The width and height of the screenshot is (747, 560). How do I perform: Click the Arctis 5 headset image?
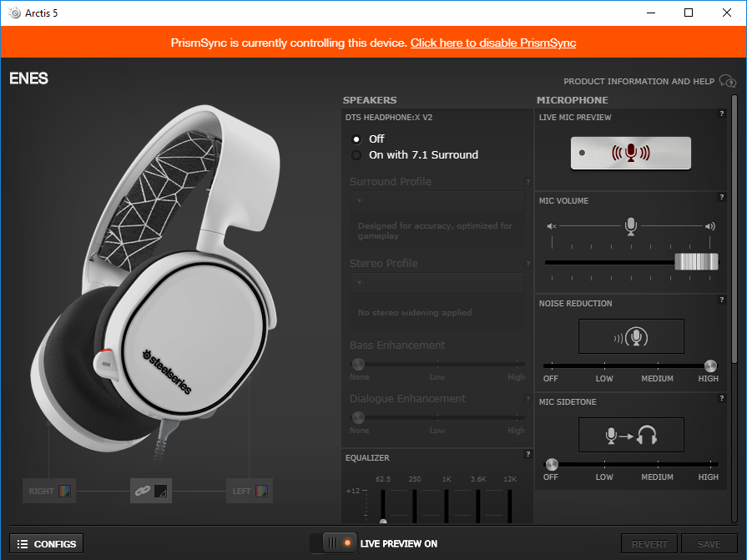pyautogui.click(x=157, y=281)
